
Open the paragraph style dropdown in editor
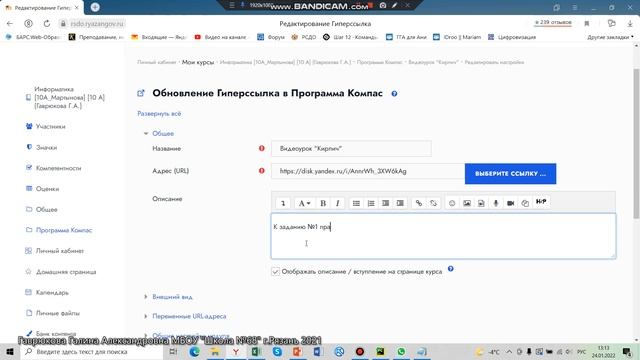[304, 203]
